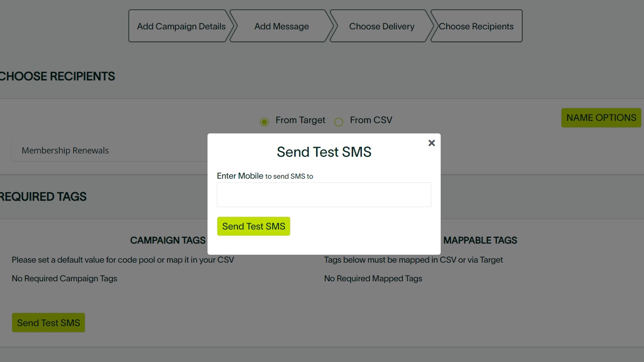Click the No Required Campaign Tags text
644x362 pixels.
[64, 278]
